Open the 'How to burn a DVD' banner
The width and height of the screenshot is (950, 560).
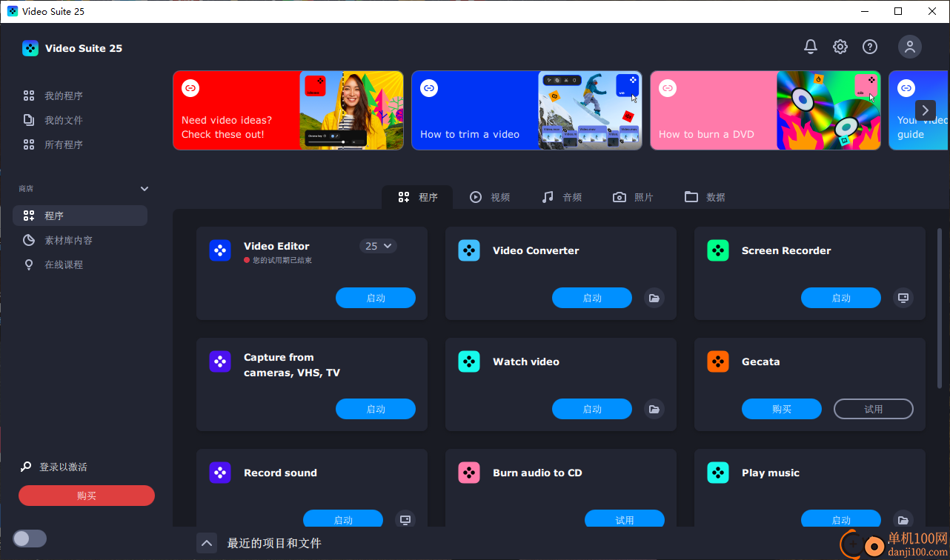click(x=765, y=110)
